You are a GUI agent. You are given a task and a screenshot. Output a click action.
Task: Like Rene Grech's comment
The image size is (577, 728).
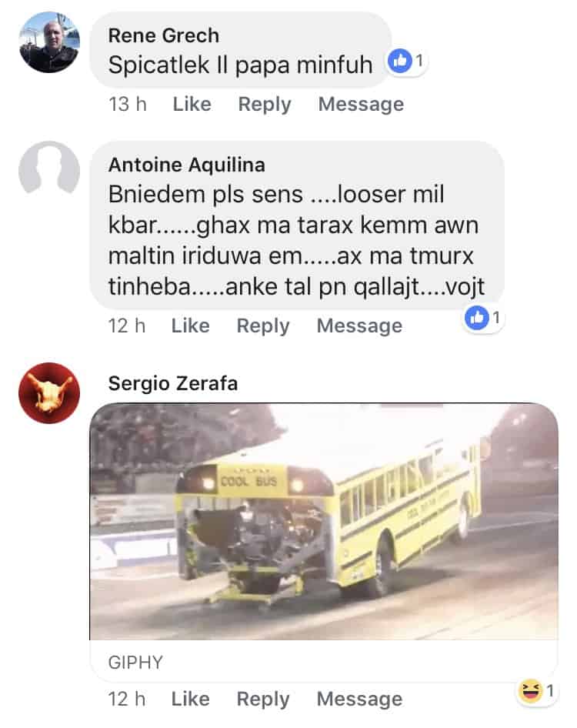pyautogui.click(x=192, y=104)
